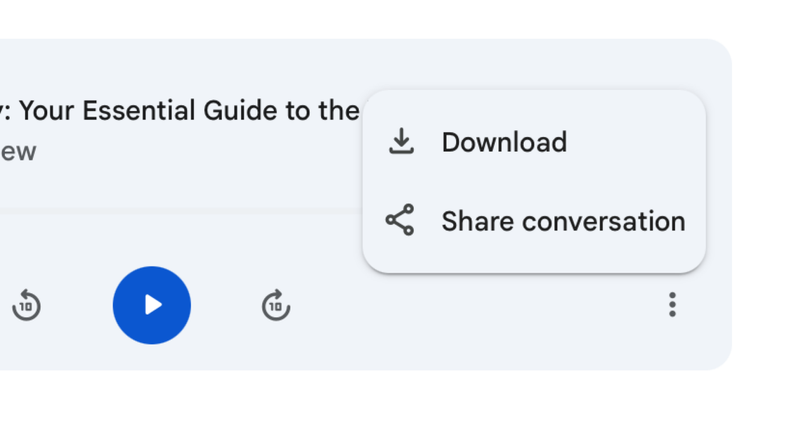Screen dimensions: 800x440
Task: Play the audio overview
Action: (x=152, y=305)
